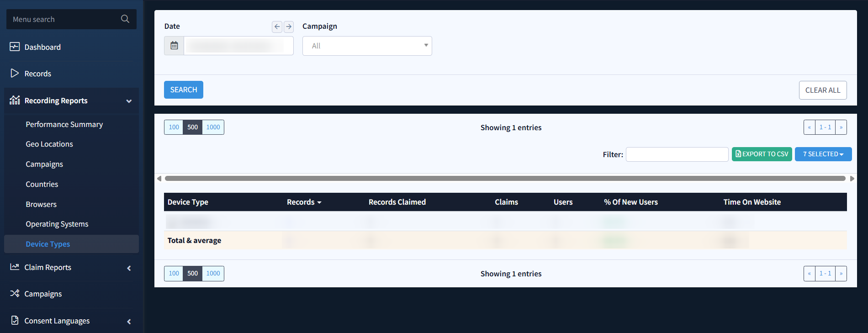
Task: Click the Consent Languages document icon
Action: coord(15,321)
